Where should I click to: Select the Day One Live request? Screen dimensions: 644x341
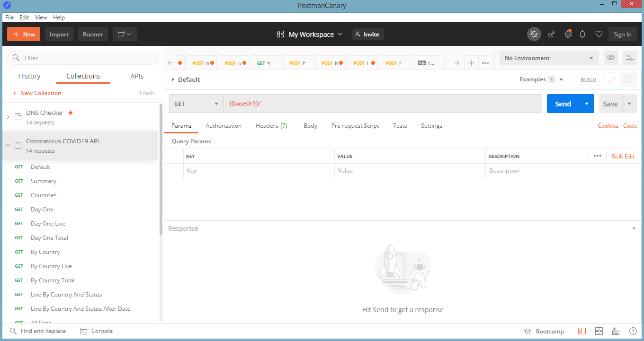coord(48,223)
